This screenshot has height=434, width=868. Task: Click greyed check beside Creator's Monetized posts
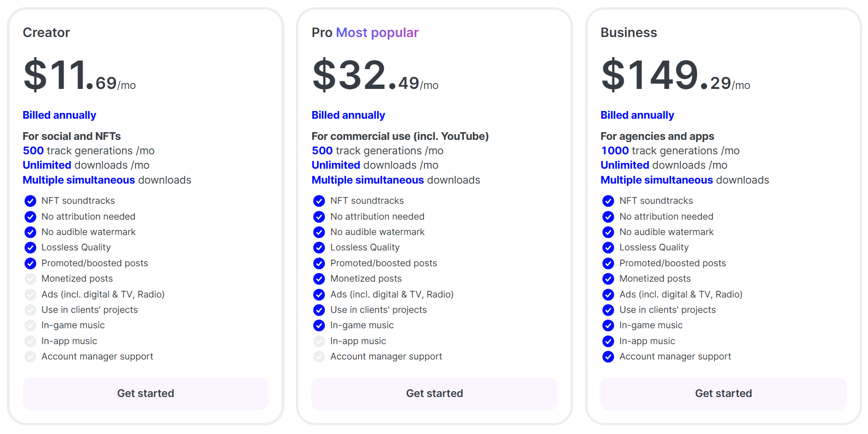coord(30,279)
